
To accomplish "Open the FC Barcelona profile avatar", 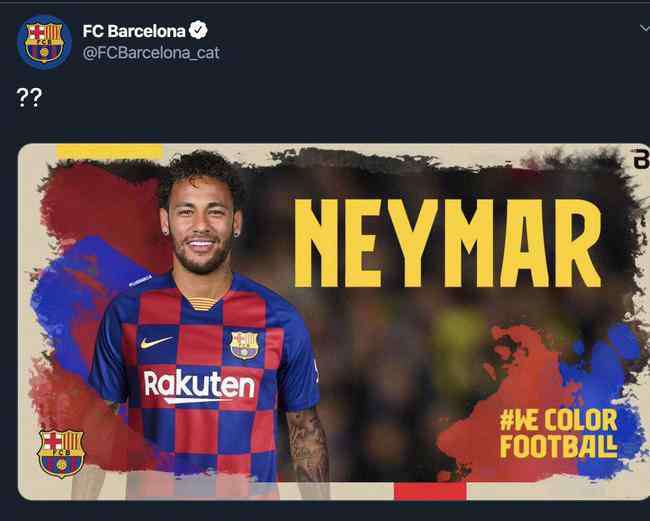I will point(44,41).
